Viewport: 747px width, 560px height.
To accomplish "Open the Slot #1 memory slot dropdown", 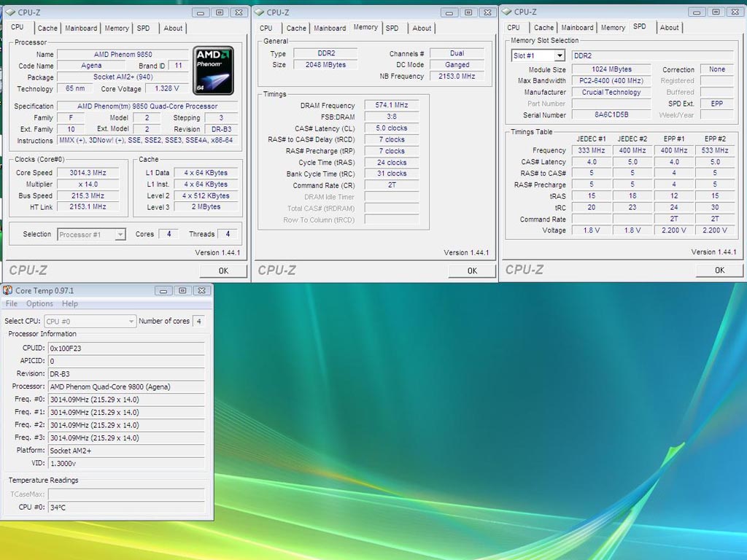I will click(560, 55).
